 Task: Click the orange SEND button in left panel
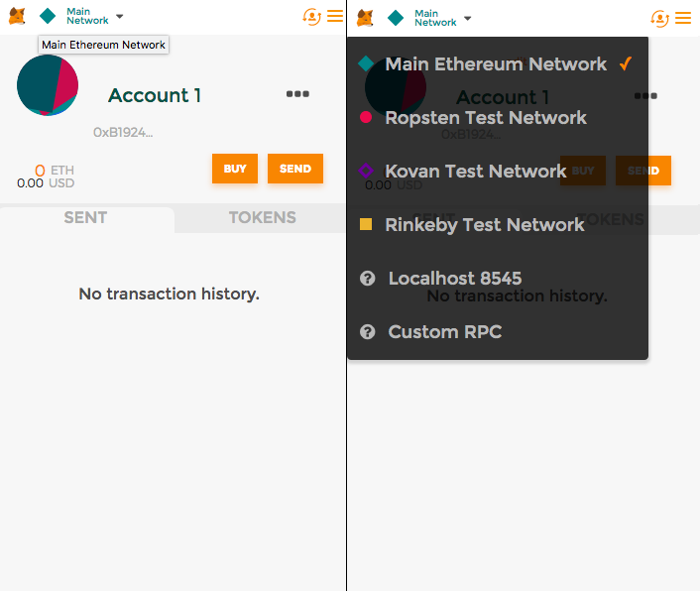click(x=295, y=169)
